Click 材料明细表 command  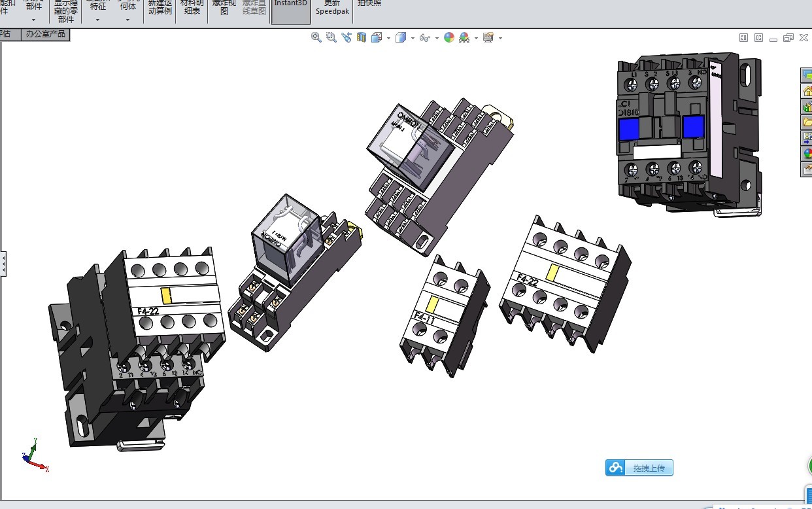click(192, 7)
